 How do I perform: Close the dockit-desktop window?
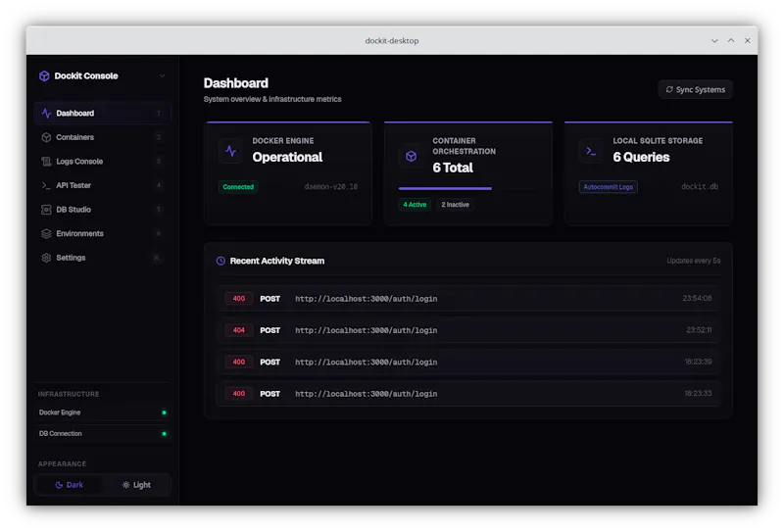[x=748, y=40]
